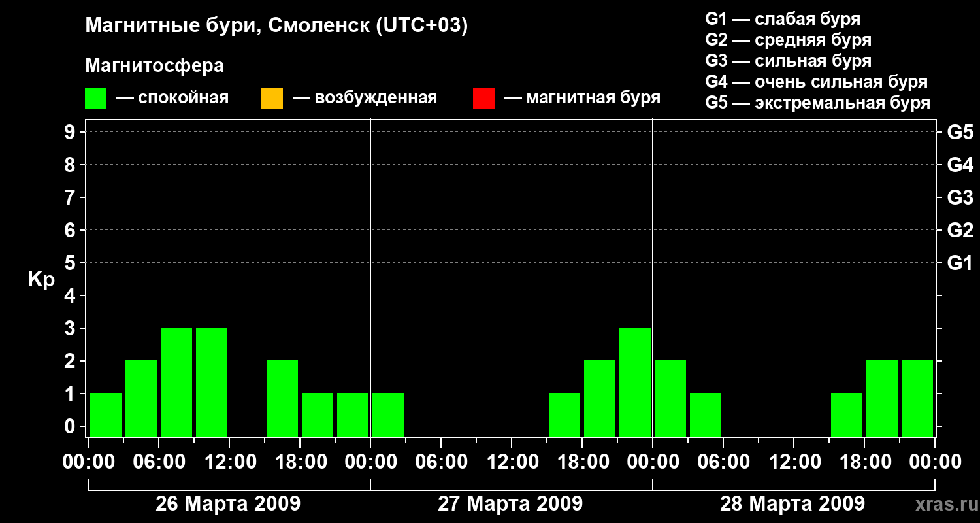Click the 'G2' label on the right axis

point(960,230)
